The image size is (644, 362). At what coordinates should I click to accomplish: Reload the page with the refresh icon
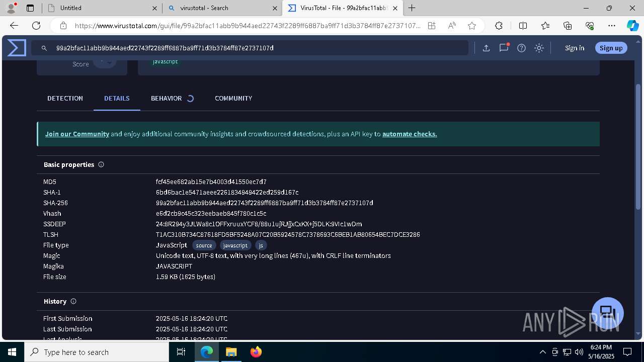click(36, 26)
